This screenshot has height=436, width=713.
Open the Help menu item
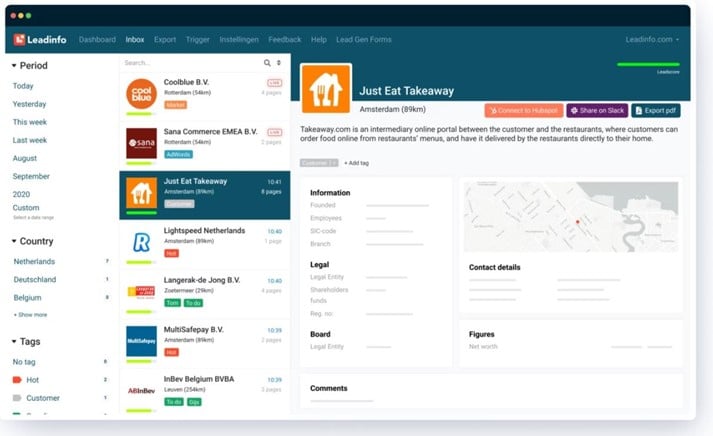coord(319,40)
